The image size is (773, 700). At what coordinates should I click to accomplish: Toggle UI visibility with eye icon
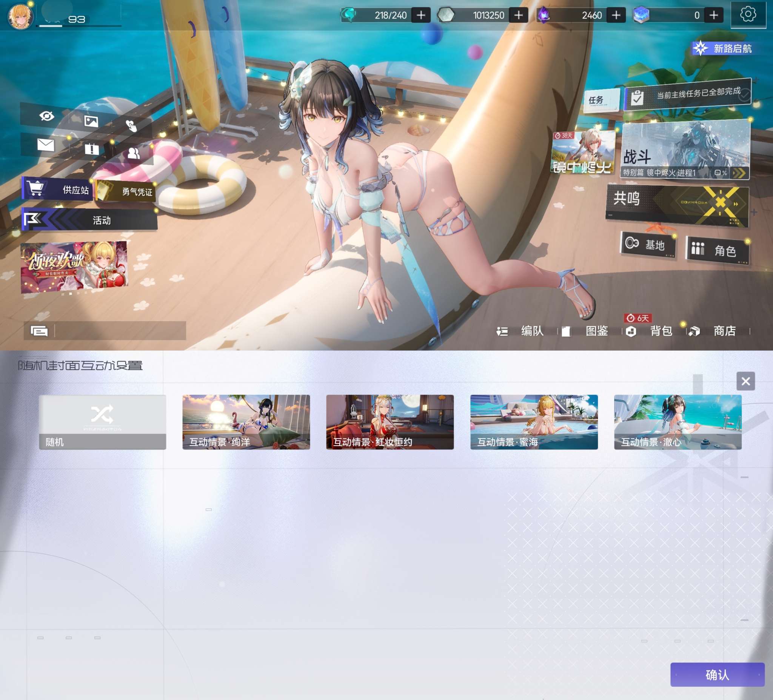47,116
